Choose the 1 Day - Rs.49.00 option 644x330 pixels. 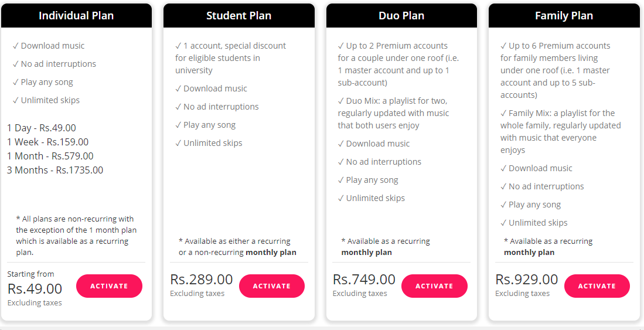(42, 128)
